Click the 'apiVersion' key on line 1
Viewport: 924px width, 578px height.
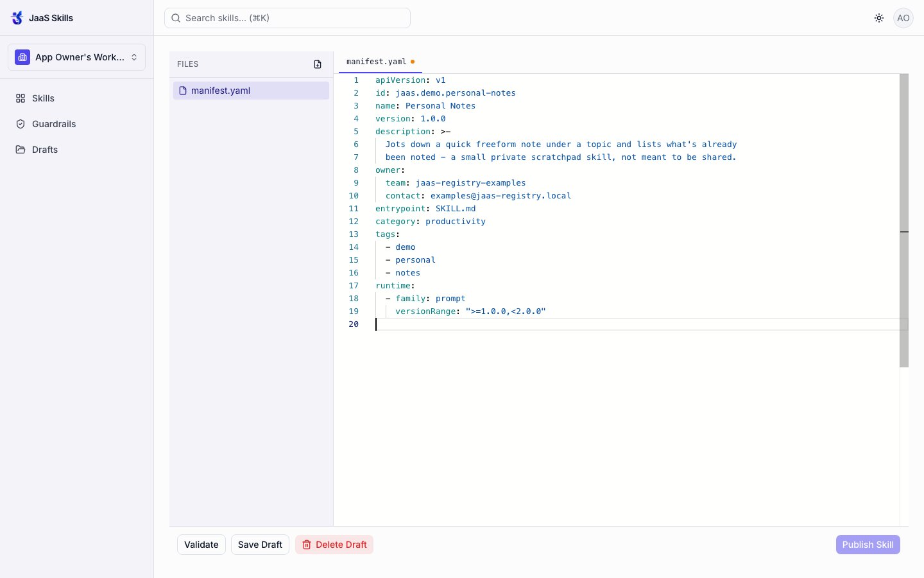click(400, 80)
